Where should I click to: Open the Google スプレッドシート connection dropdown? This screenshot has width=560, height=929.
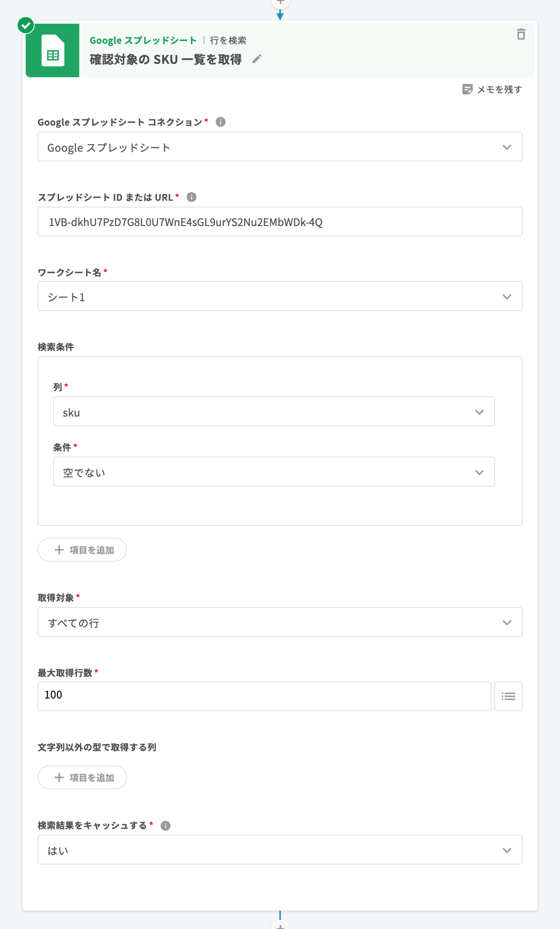280,147
